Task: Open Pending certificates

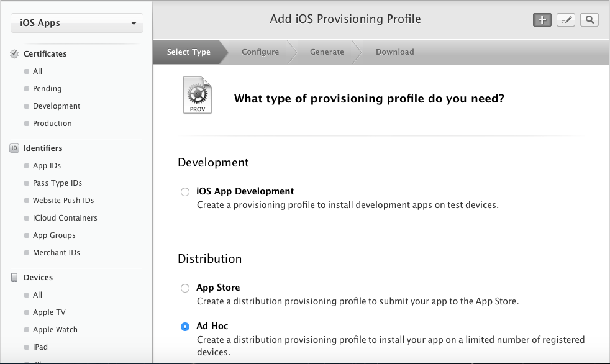Action: point(47,89)
